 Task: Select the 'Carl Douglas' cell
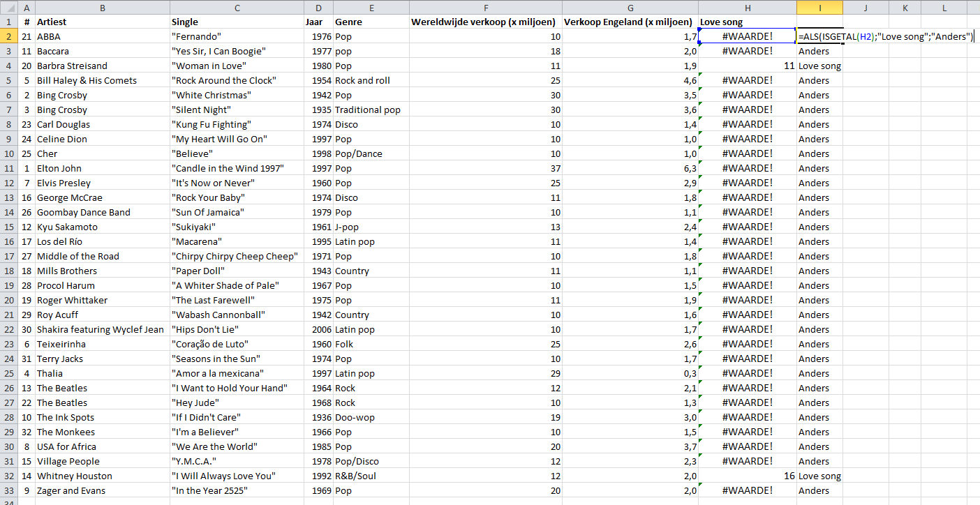click(x=102, y=124)
